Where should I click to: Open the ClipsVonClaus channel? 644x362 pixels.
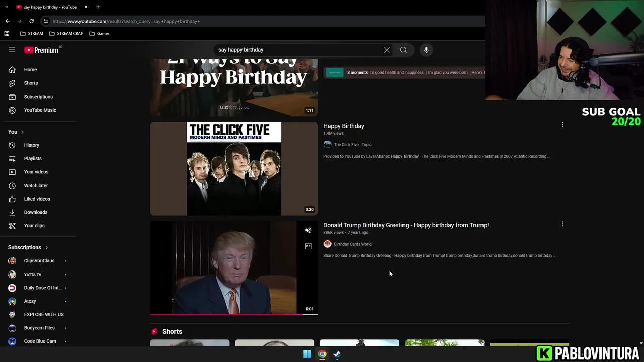(39, 261)
